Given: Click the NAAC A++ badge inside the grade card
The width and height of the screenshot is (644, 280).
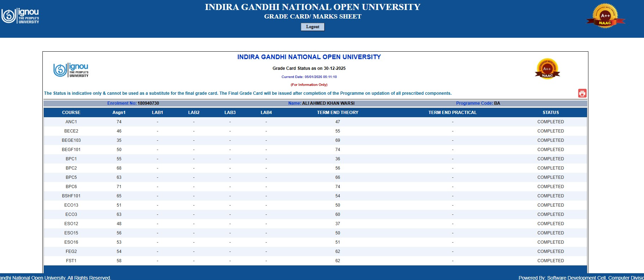Looking at the screenshot, I should (x=547, y=69).
